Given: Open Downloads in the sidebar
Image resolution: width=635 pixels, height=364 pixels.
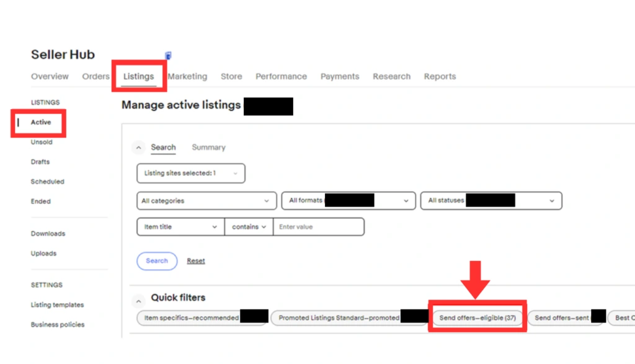Looking at the screenshot, I should click(x=48, y=234).
